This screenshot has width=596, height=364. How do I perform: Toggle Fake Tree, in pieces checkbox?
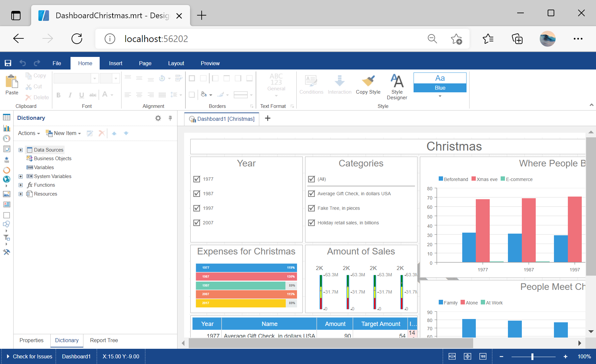point(311,208)
